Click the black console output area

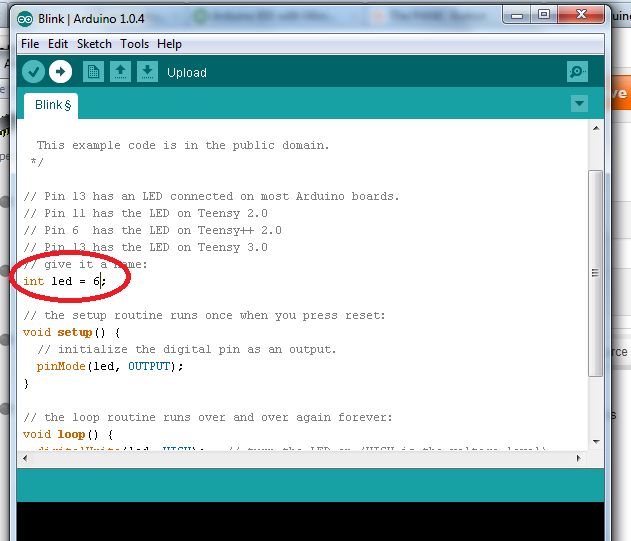[x=310, y=521]
